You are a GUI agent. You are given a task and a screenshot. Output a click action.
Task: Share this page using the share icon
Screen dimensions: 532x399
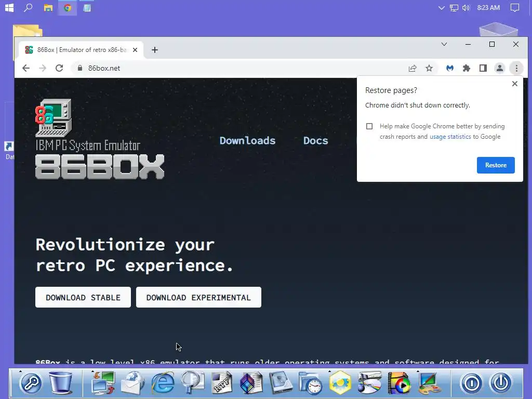[412, 68]
